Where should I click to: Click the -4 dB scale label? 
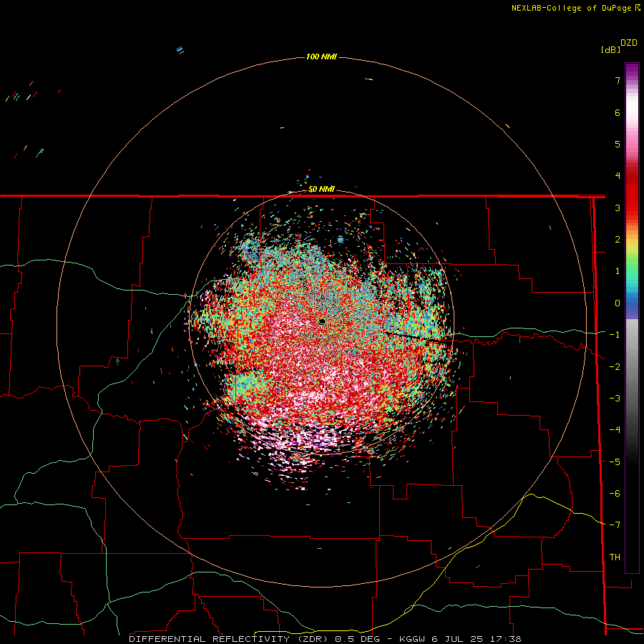coord(615,430)
